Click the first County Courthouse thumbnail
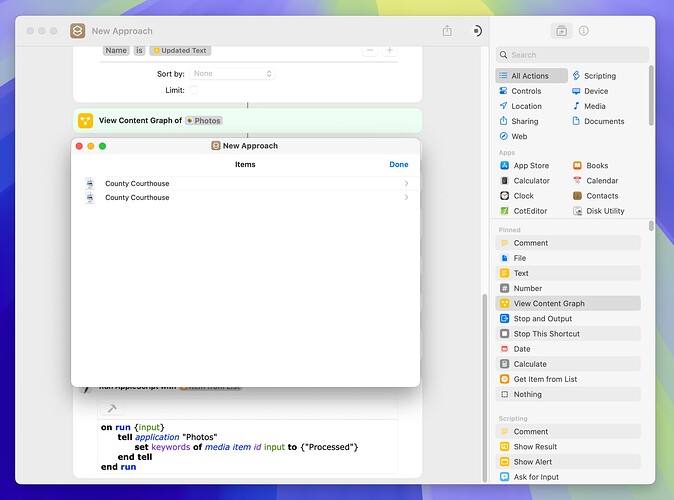The image size is (674, 500). 90,184
